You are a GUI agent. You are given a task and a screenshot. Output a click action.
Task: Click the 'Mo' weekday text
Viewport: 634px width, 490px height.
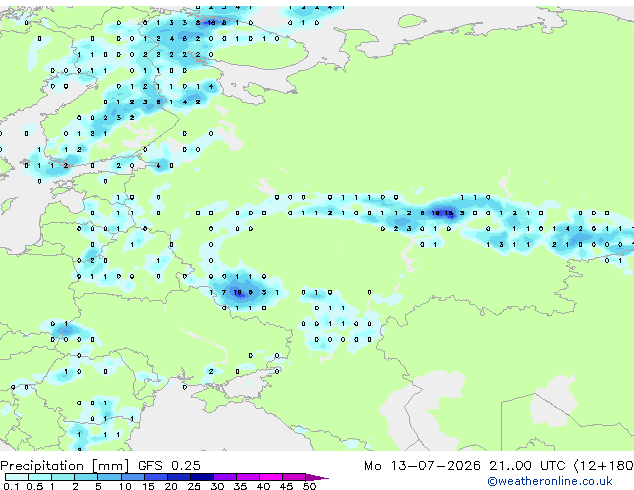372,466
